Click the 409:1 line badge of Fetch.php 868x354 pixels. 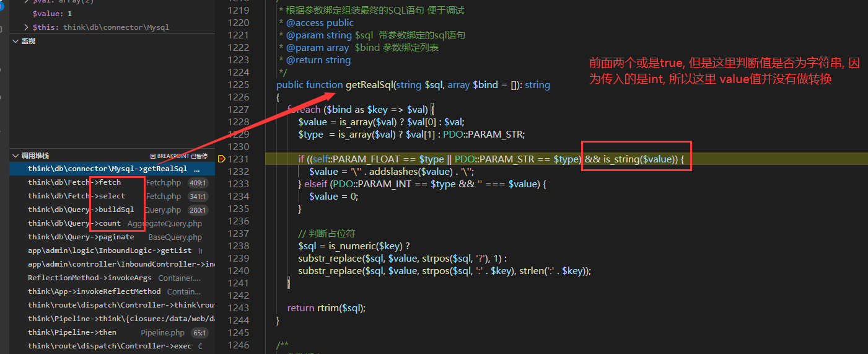click(x=198, y=183)
